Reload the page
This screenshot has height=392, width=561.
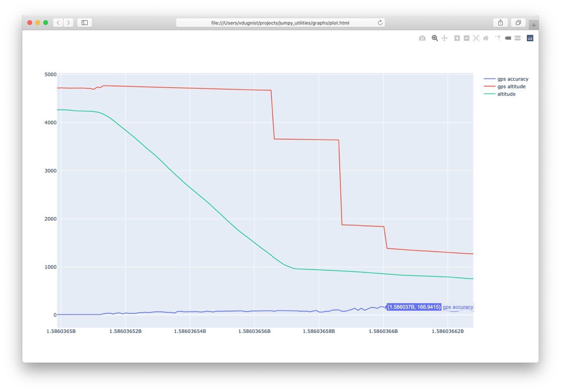[x=380, y=23]
